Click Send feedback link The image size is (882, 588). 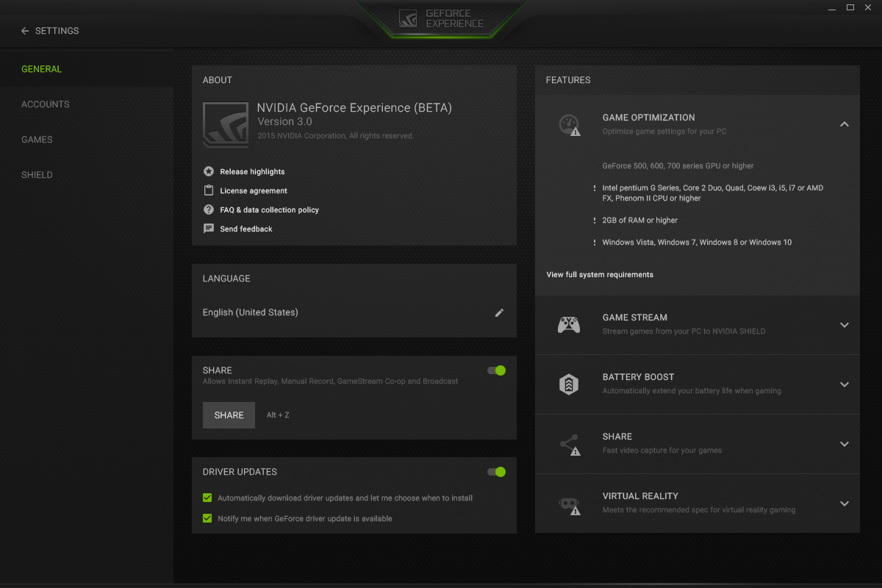246,229
